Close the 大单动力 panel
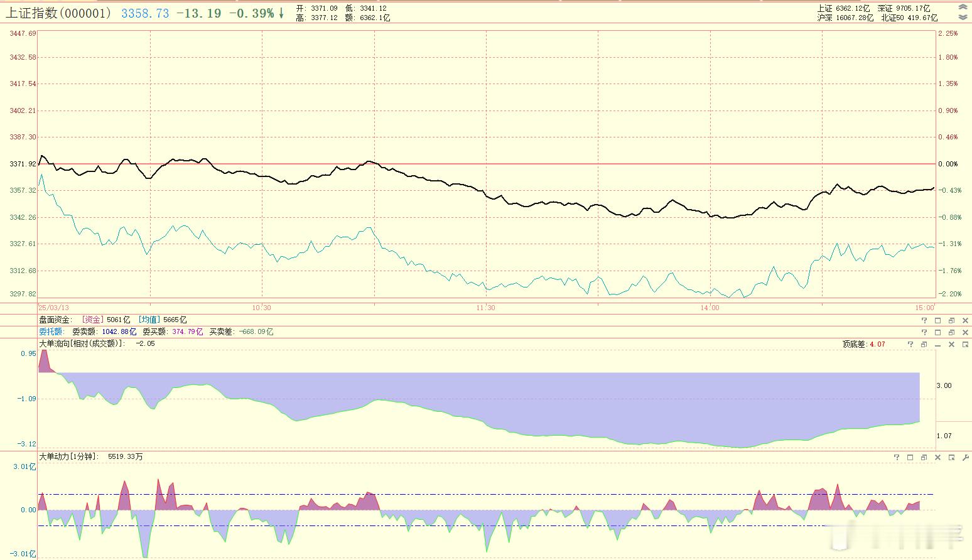The width and height of the screenshot is (972, 560). click(937, 458)
